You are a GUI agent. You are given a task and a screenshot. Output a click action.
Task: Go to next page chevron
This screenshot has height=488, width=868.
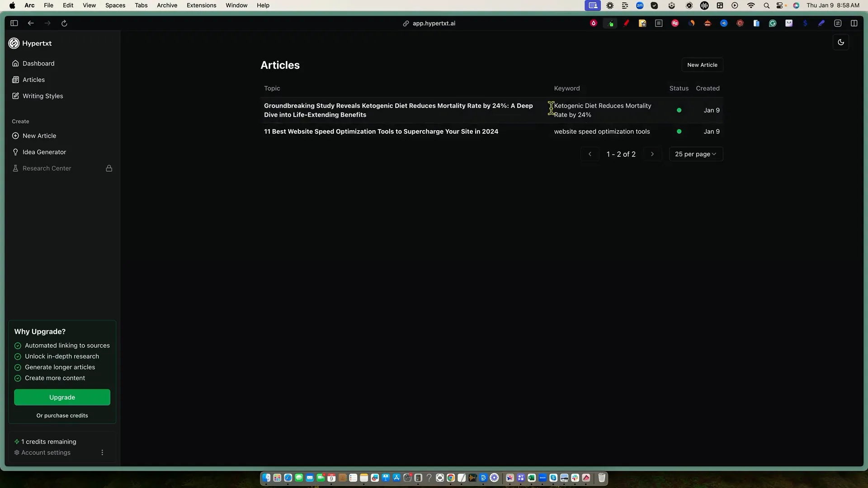[x=652, y=154]
